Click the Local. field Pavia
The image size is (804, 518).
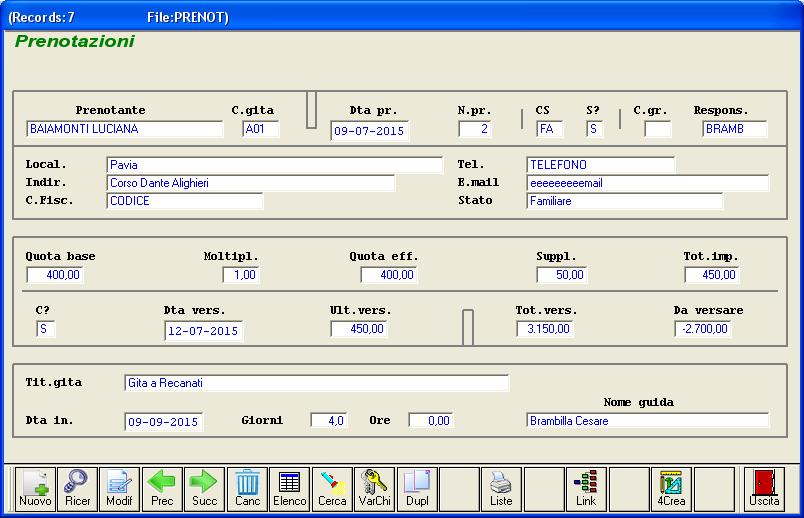point(274,165)
